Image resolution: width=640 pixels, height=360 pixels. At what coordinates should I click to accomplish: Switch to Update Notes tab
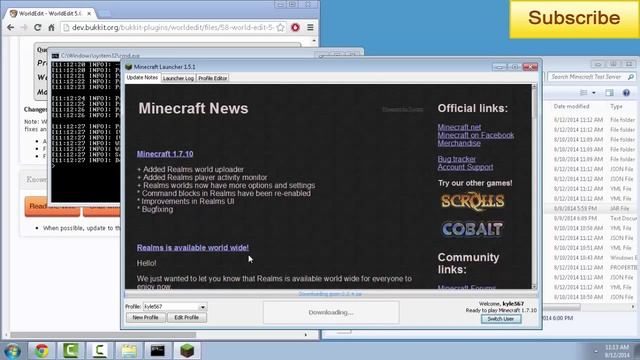coord(142,78)
